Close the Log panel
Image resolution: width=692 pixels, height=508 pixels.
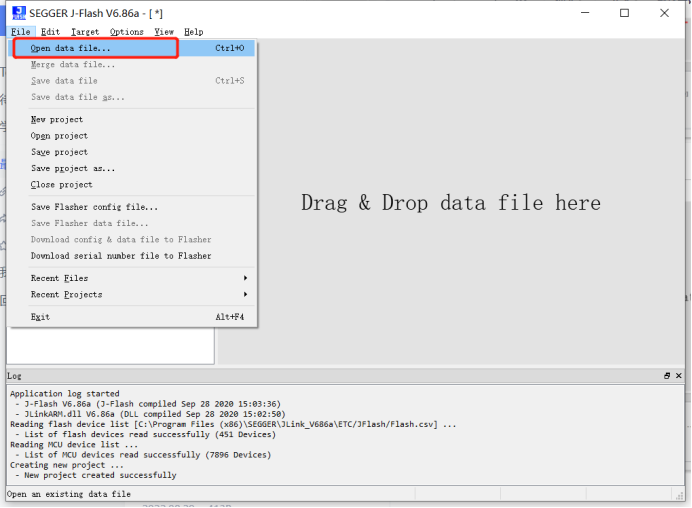(679, 376)
